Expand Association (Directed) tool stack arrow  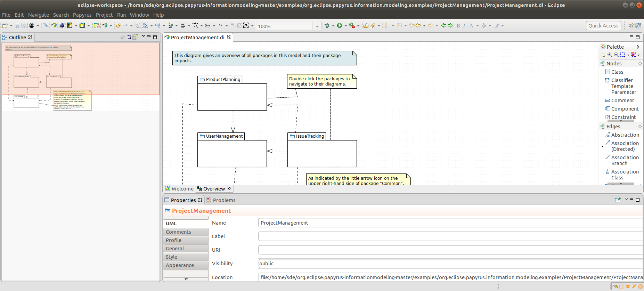(x=602, y=146)
